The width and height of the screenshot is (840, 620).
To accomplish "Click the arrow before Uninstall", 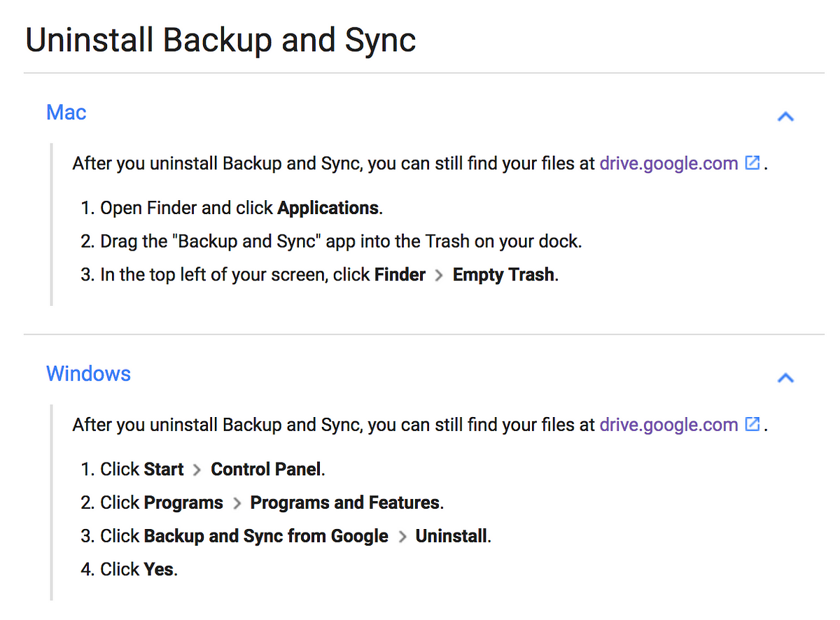I will coord(402,537).
